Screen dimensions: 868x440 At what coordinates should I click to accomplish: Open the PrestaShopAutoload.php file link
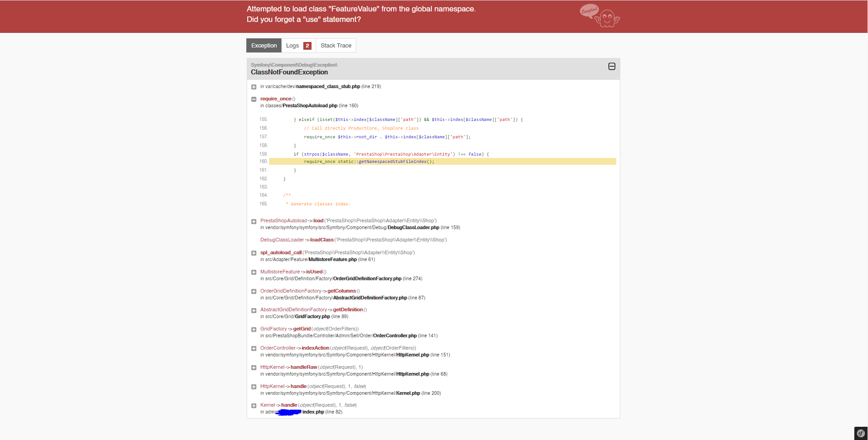[310, 105]
